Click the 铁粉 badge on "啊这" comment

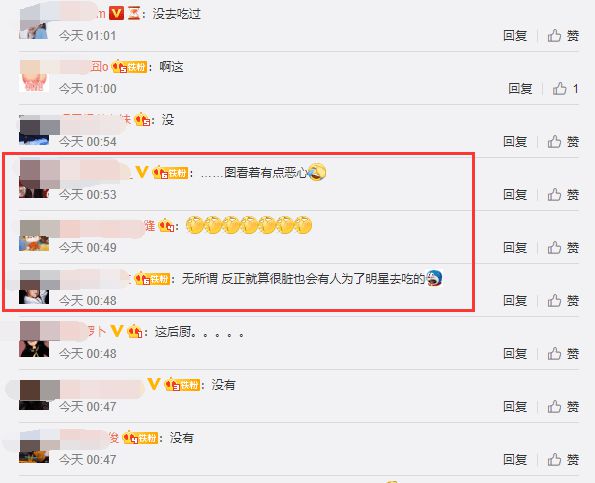click(x=129, y=67)
